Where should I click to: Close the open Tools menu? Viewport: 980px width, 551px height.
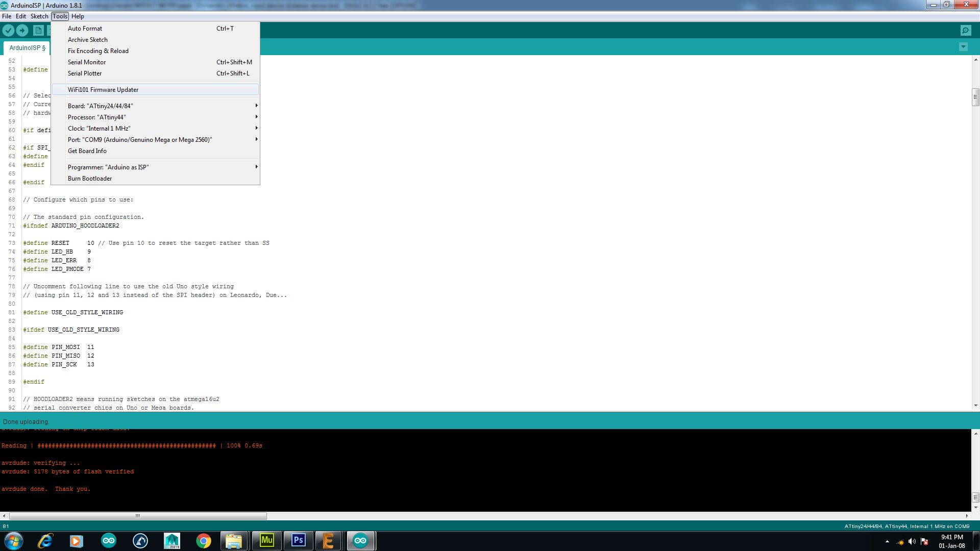point(60,16)
